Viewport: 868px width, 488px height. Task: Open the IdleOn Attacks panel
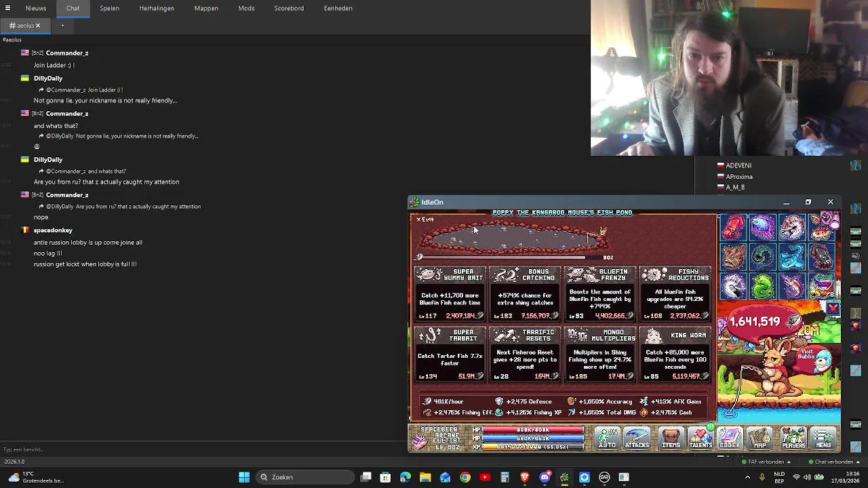click(637, 439)
